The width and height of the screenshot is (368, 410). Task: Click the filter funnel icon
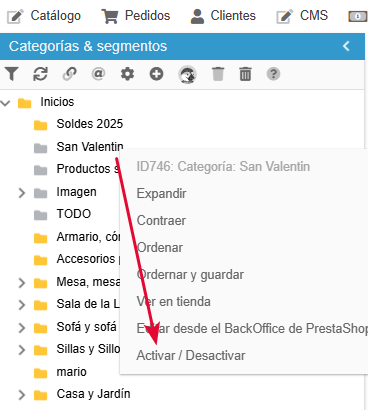12,74
